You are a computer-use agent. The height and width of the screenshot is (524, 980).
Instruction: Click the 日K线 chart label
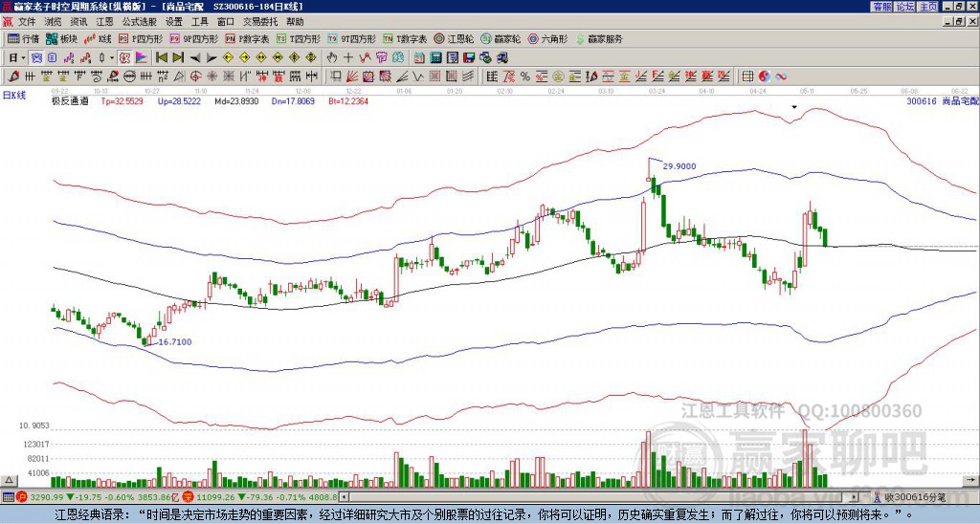[x=14, y=95]
